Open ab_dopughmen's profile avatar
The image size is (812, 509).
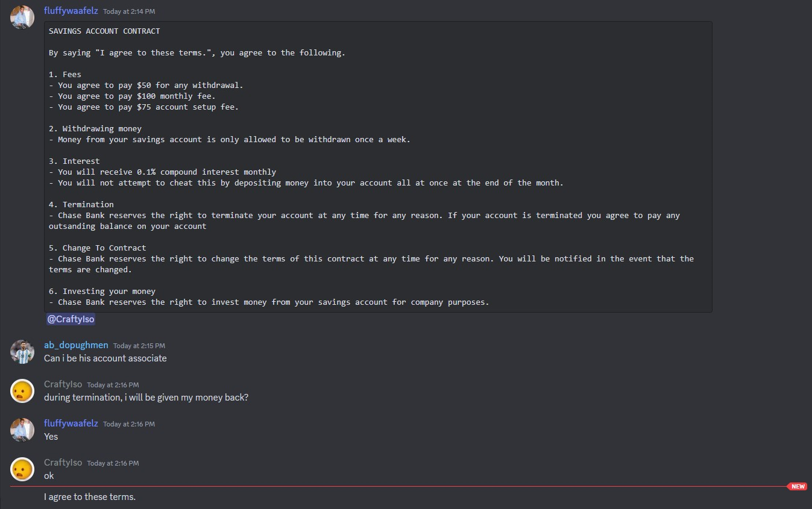point(22,351)
